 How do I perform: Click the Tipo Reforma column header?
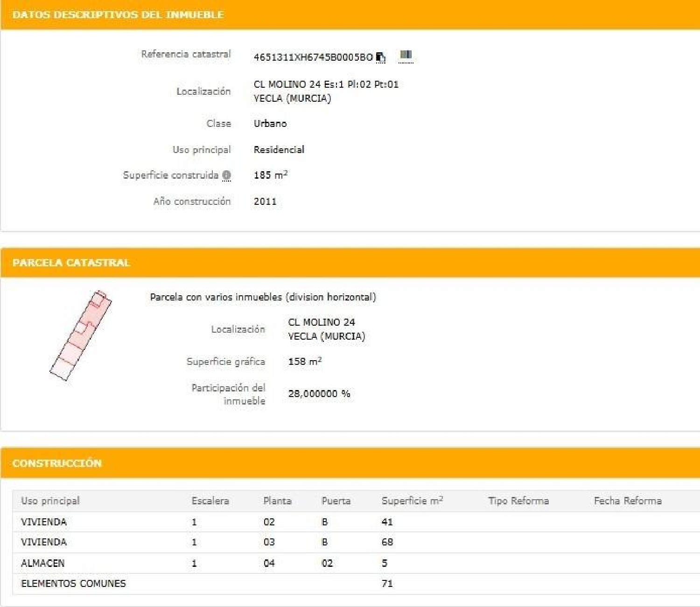click(518, 501)
